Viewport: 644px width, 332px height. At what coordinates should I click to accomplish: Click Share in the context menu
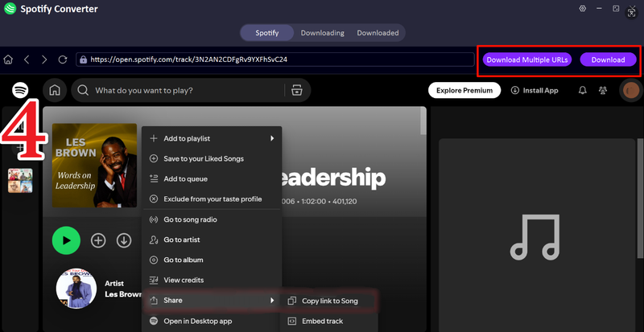pyautogui.click(x=212, y=301)
